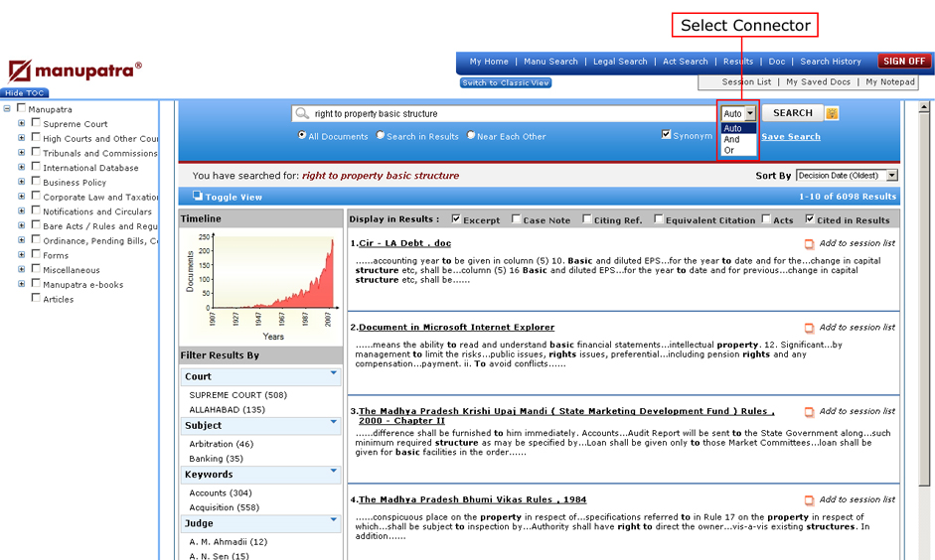
Task: Open Act Search menu item
Action: point(686,62)
